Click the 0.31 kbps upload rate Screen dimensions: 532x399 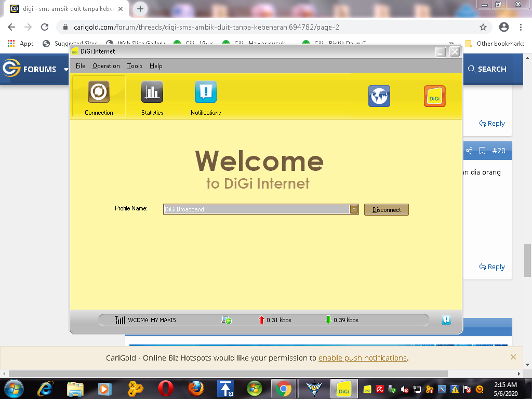click(279, 320)
